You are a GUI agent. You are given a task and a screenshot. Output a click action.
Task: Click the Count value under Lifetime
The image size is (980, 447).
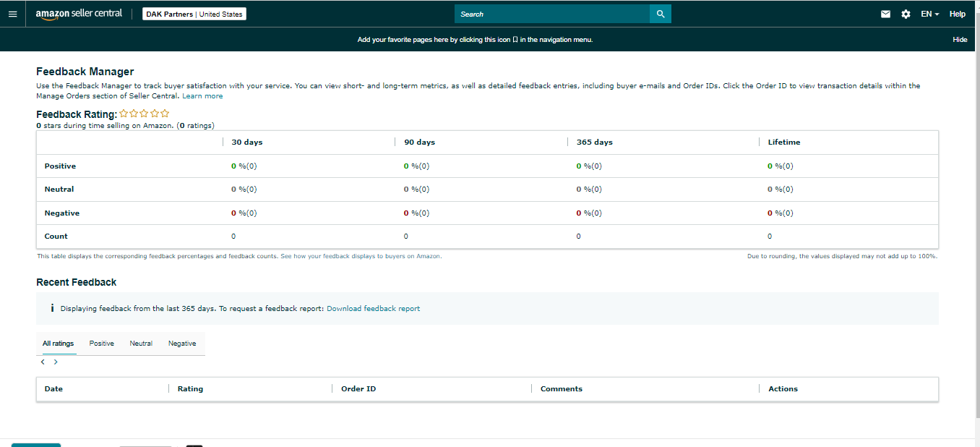click(770, 237)
